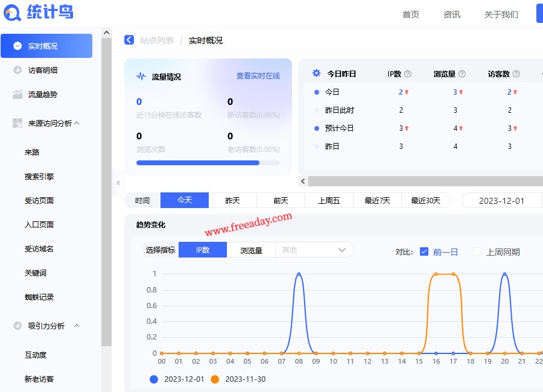Open 关于我们 in the top navigation
Viewport: 543px width, 392px height.
tap(501, 14)
